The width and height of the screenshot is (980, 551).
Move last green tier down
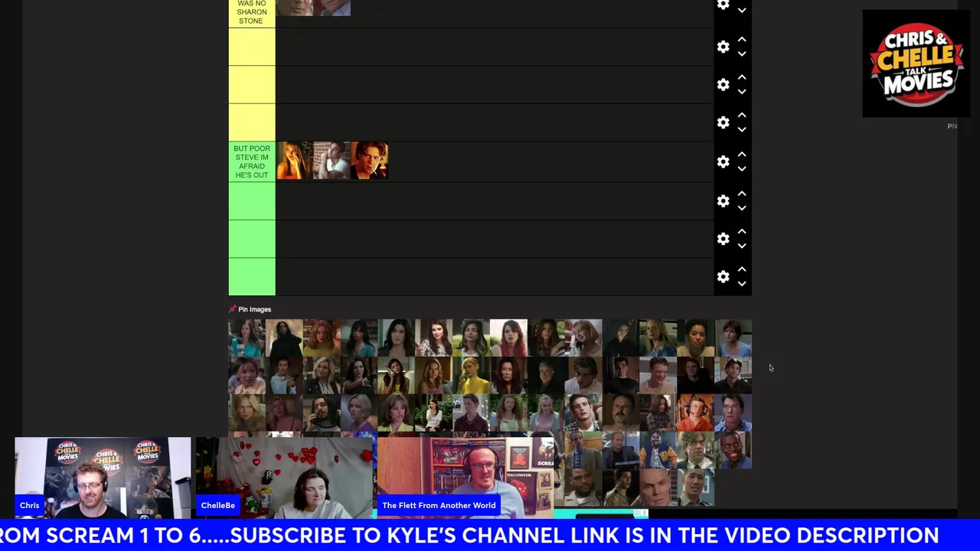click(x=742, y=283)
